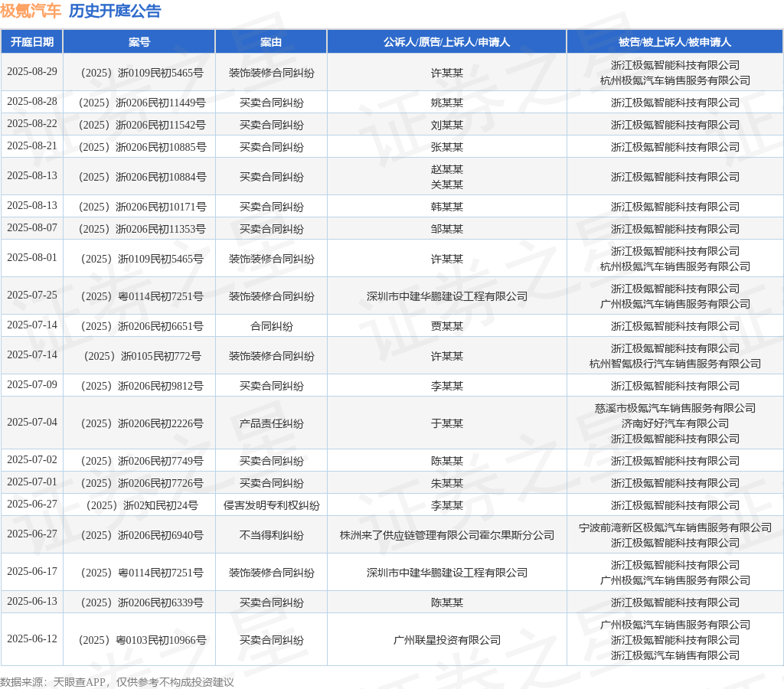784x689 pixels.
Task: Select the date 2025-08-07
Action: [32, 227]
